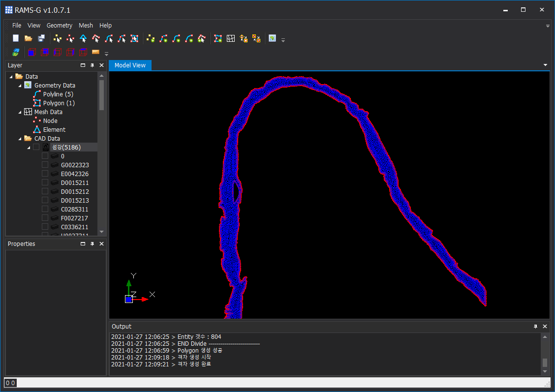The image size is (555, 392).
Task: Toggle checkbox for layer D0015213
Action: coord(45,200)
